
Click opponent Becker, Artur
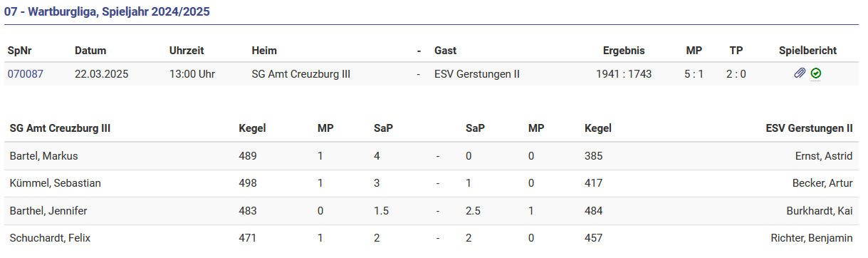coord(822,183)
